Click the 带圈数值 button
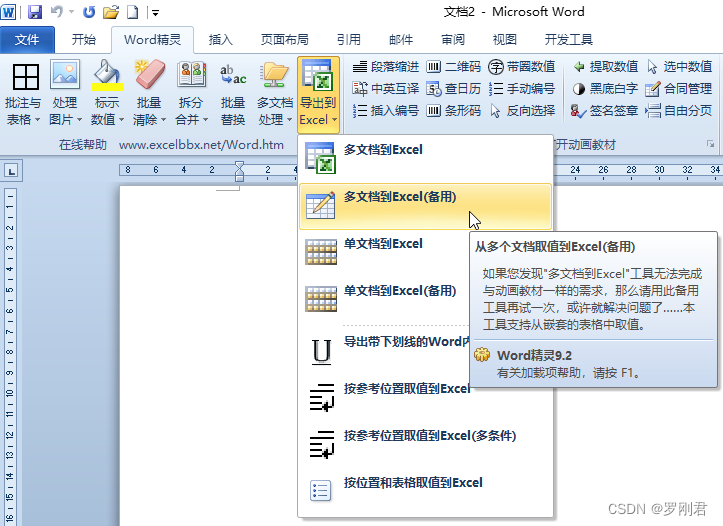Viewport: 723px width, 526px height. [522, 67]
